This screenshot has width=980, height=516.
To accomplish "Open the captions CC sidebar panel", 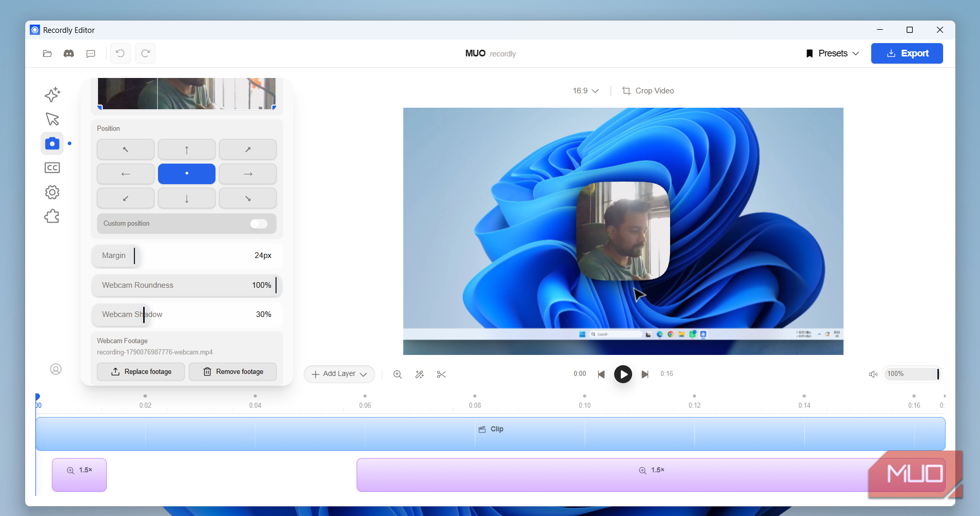I will (x=52, y=168).
